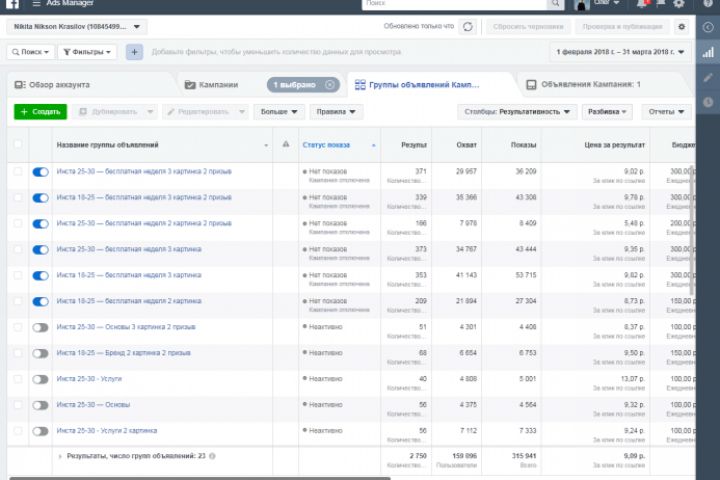This screenshot has height=480, width=720.
Task: Clear the '1 выбрано' selection with its X
Action: click(330, 85)
